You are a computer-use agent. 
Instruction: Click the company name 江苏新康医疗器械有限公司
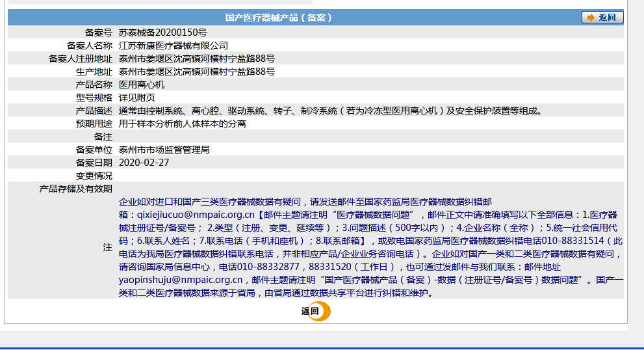(x=174, y=46)
